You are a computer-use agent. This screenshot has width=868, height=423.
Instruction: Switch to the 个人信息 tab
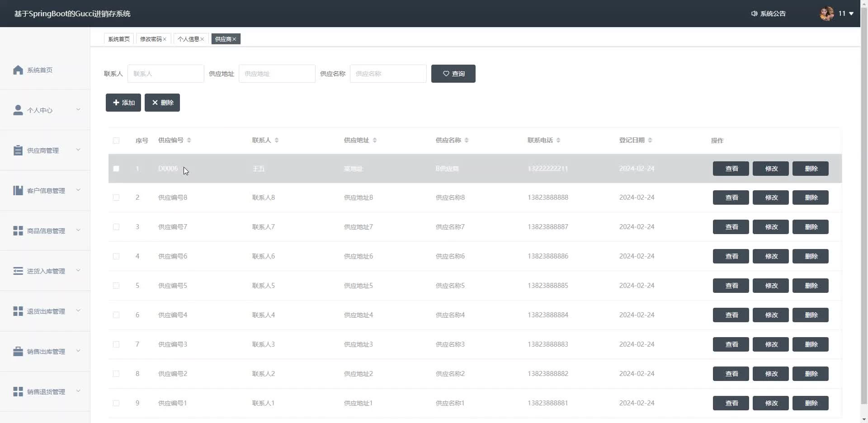tap(188, 39)
